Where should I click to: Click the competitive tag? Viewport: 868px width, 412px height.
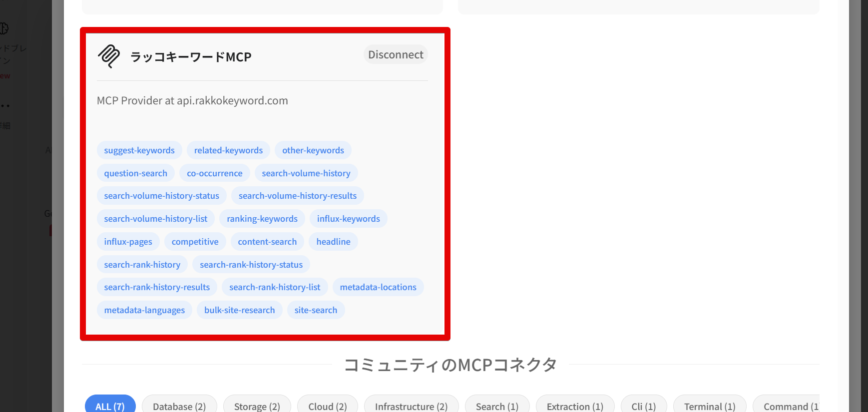pyautogui.click(x=195, y=242)
